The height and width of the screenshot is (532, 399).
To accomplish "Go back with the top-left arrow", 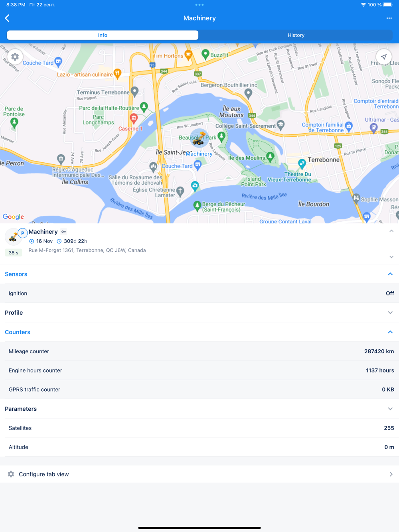I will pyautogui.click(x=7, y=18).
